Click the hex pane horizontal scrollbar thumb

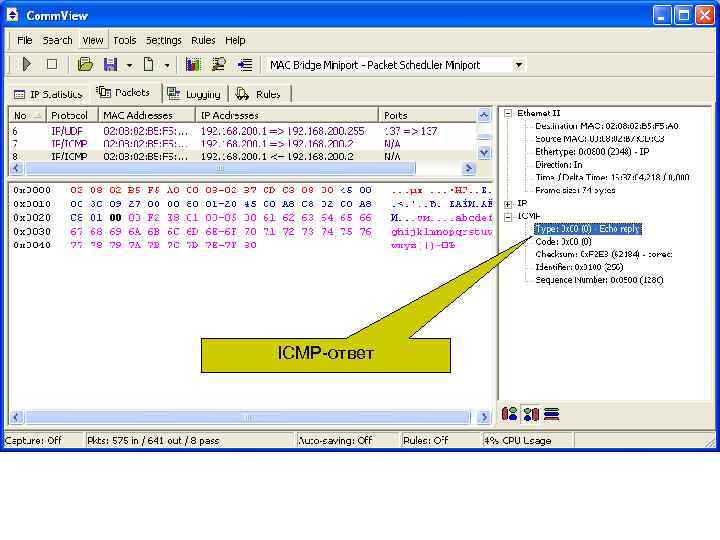coord(248,417)
